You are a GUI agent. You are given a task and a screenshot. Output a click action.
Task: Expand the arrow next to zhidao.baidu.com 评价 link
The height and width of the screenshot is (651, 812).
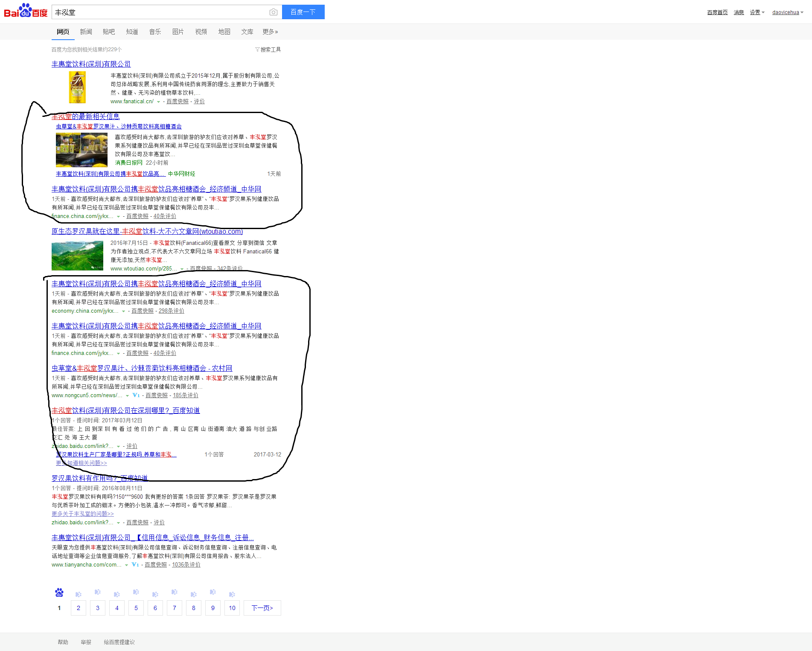point(118,447)
